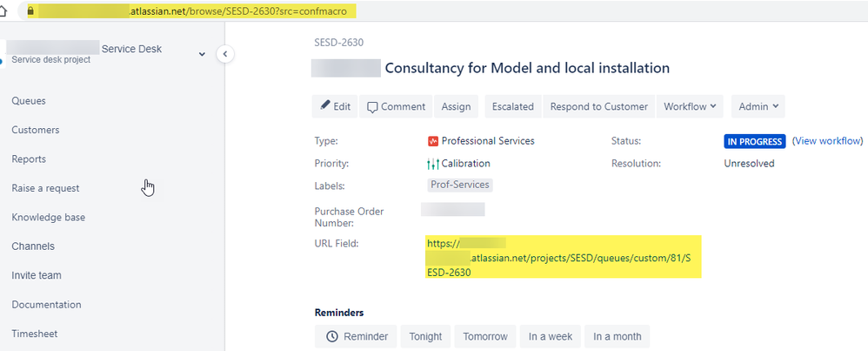Click the Service desk project subtitle
The image size is (868, 351).
tap(51, 59)
